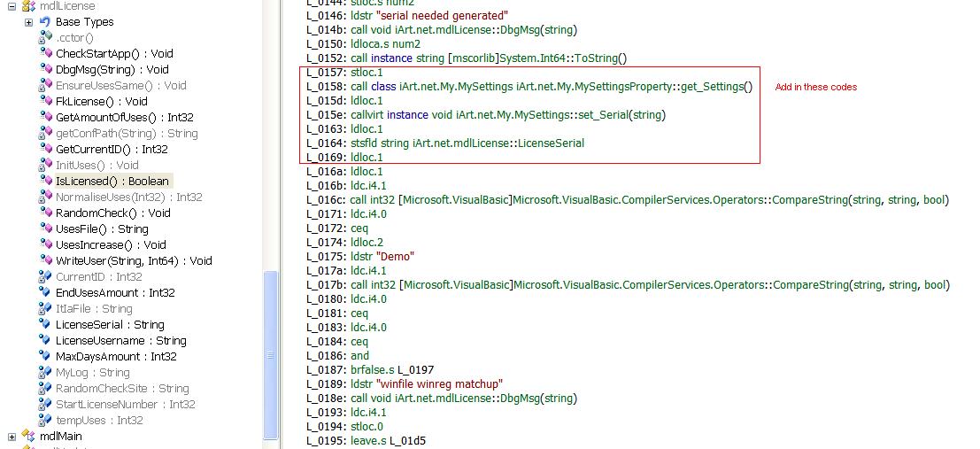Select the mdlMain tree item
The height and width of the screenshot is (449, 980).
click(61, 436)
